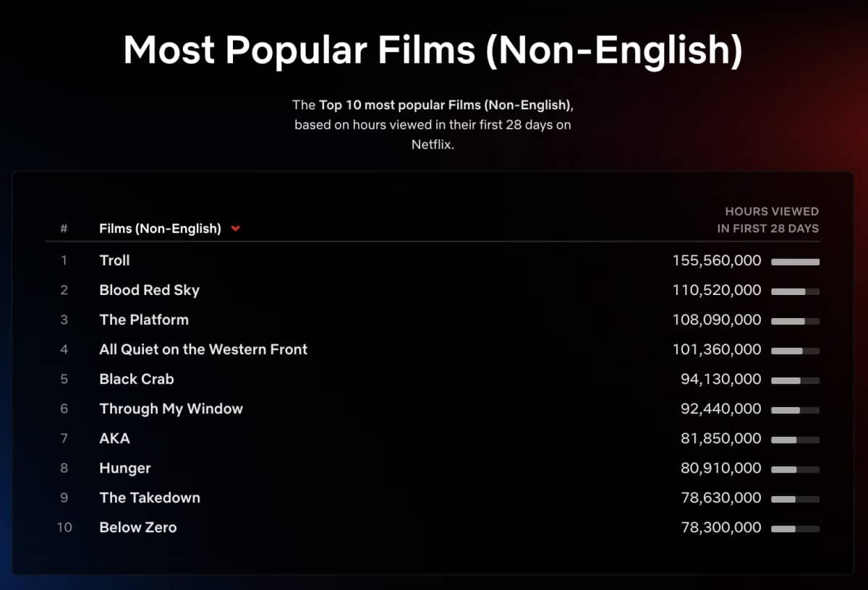The width and height of the screenshot is (868, 590).
Task: Open the AKA film entry
Action: [115, 438]
